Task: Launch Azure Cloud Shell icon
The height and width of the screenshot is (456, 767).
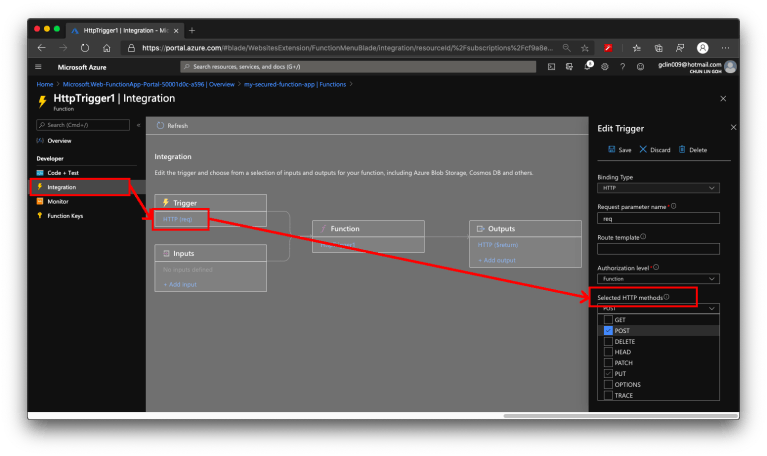Action: pos(551,67)
